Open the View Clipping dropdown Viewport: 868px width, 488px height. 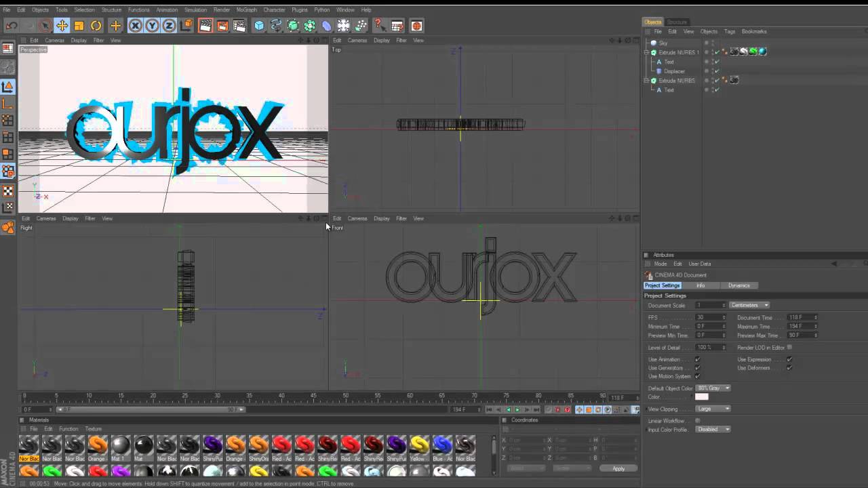pos(713,409)
